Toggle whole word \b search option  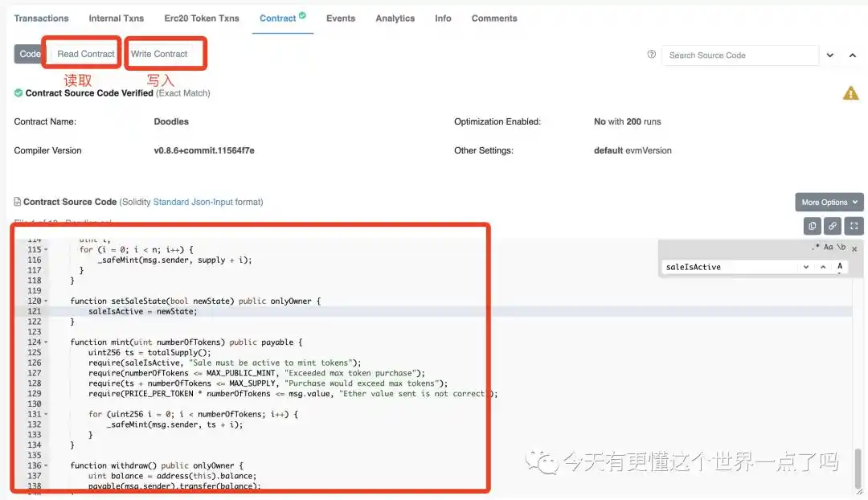[x=841, y=247]
